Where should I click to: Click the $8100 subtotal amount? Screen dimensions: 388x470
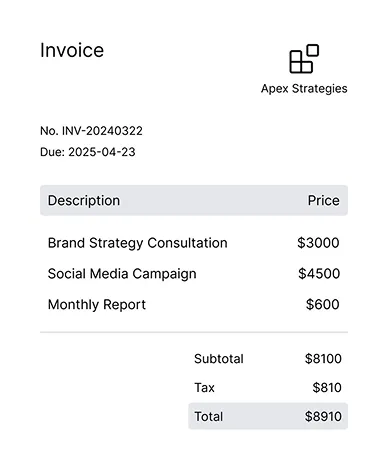[323, 359]
